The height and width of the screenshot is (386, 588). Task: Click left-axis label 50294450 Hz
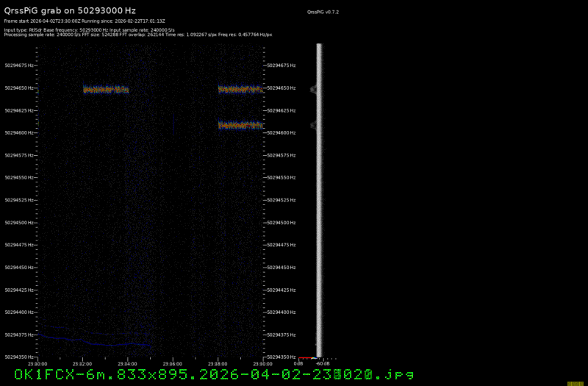(19, 268)
